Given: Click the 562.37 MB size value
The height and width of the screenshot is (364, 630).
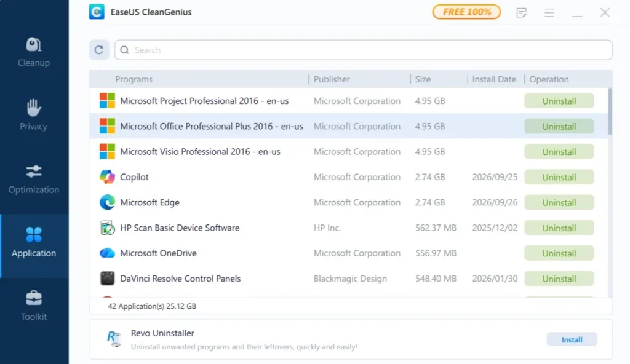Looking at the screenshot, I should tap(436, 228).
